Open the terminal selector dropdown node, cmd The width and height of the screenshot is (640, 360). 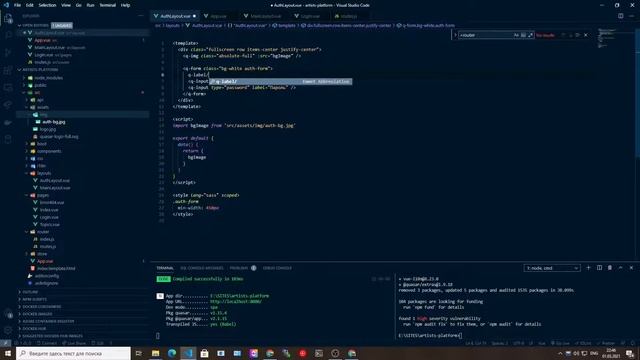tap(552, 268)
